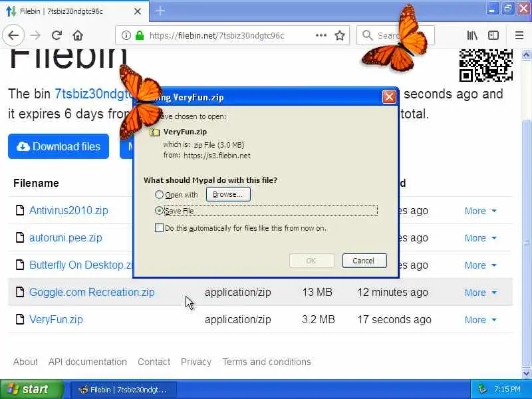Click file icon beside Butterfly On Desktop
Image resolution: width=532 pixels, height=399 pixels.
[x=20, y=265]
